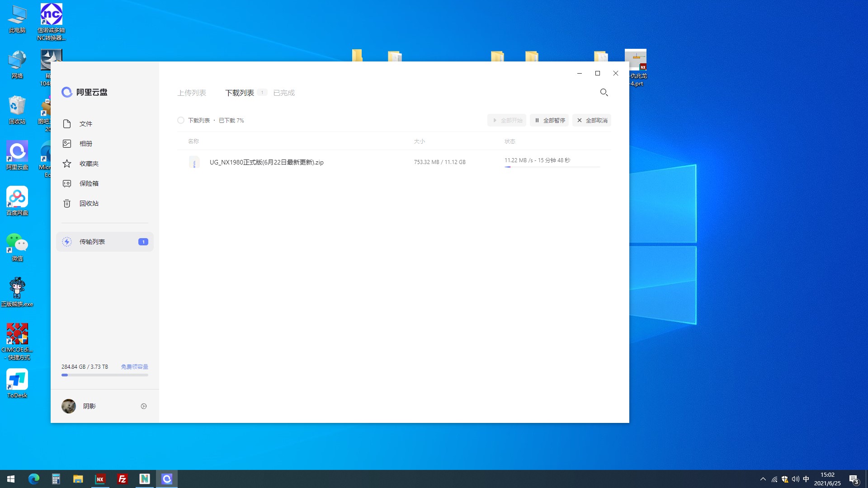Open 网络 desktop icon
The width and height of the screenshot is (868, 488).
[x=17, y=65]
